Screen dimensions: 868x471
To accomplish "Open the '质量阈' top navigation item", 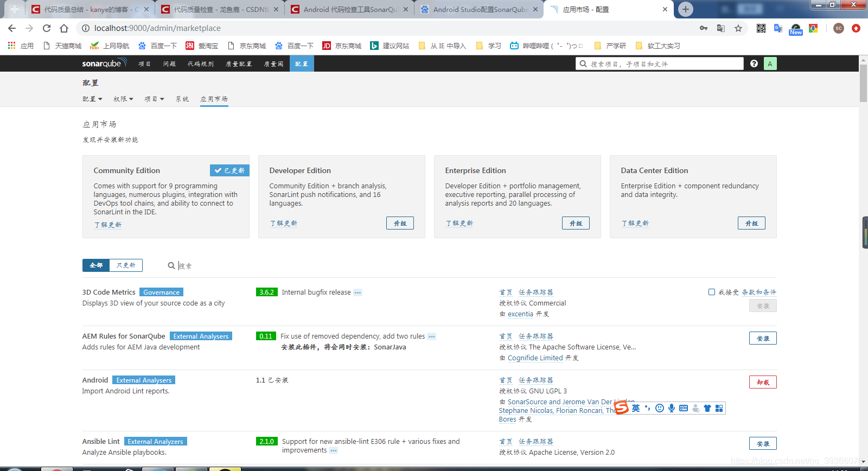I will click(x=273, y=63).
